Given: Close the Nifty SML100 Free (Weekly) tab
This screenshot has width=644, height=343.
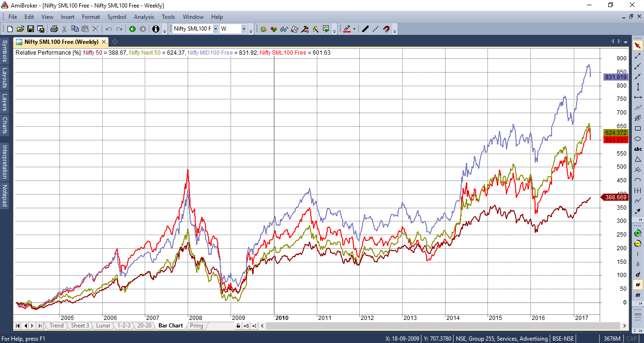Looking at the screenshot, I should [x=104, y=41].
